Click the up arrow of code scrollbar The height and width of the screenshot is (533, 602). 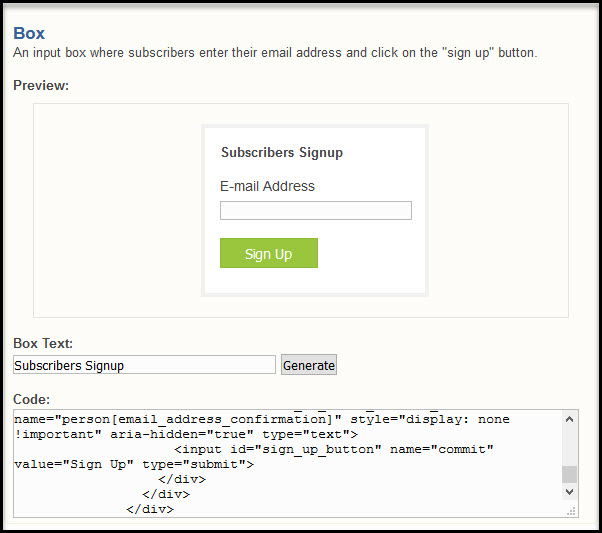(569, 419)
